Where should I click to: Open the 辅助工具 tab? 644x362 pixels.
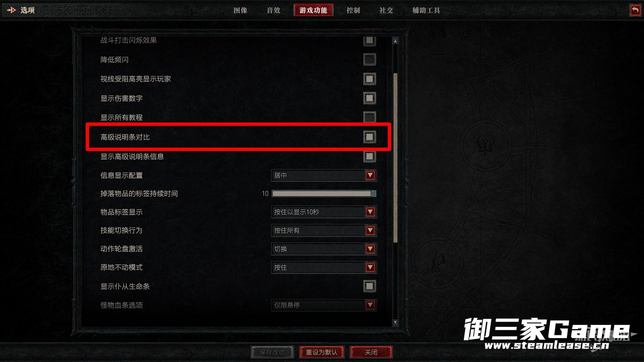[426, 10]
